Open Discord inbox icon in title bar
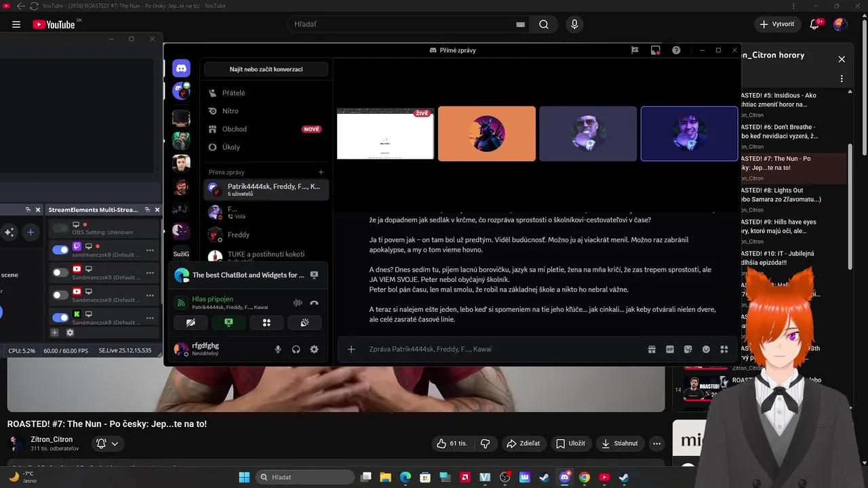The width and height of the screenshot is (868, 488). (x=655, y=50)
